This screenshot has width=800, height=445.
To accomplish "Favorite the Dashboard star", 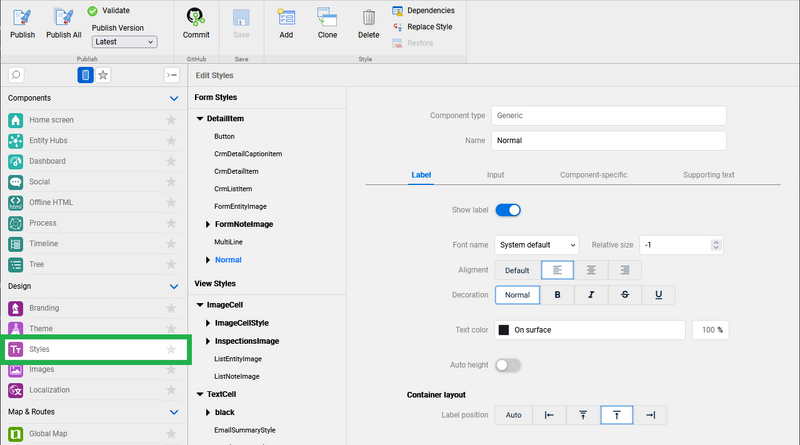I will click(x=171, y=161).
